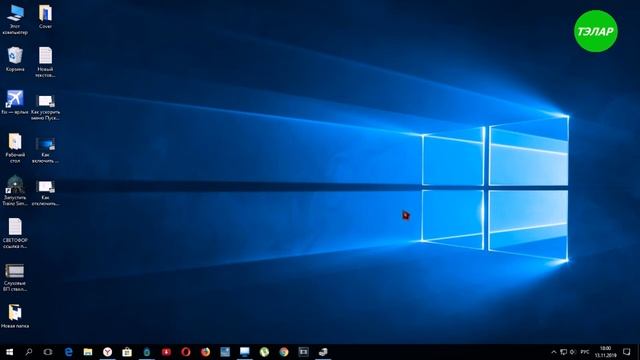Select the 'Этот компьютер' desktop icon
This screenshot has width=640, height=360.
click(15, 19)
